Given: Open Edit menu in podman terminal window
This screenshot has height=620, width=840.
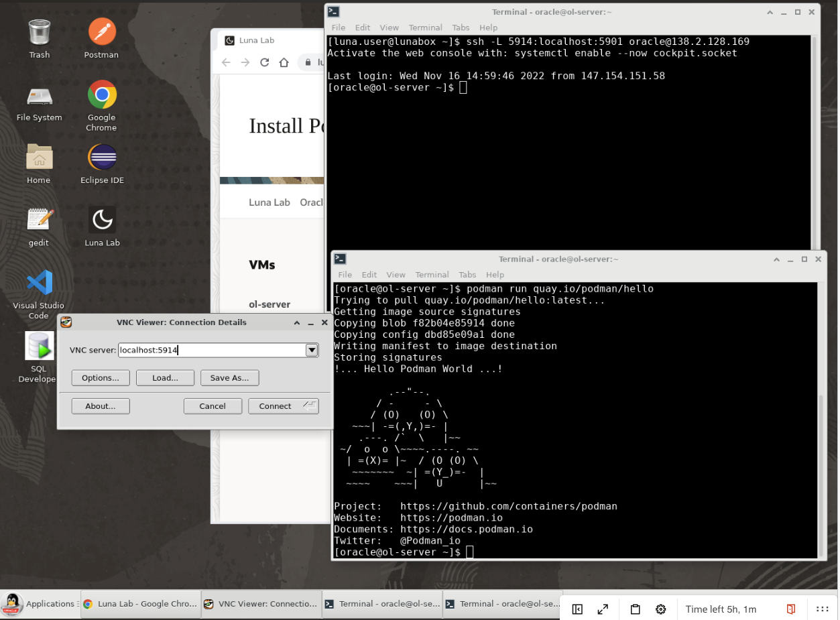Looking at the screenshot, I should point(369,275).
